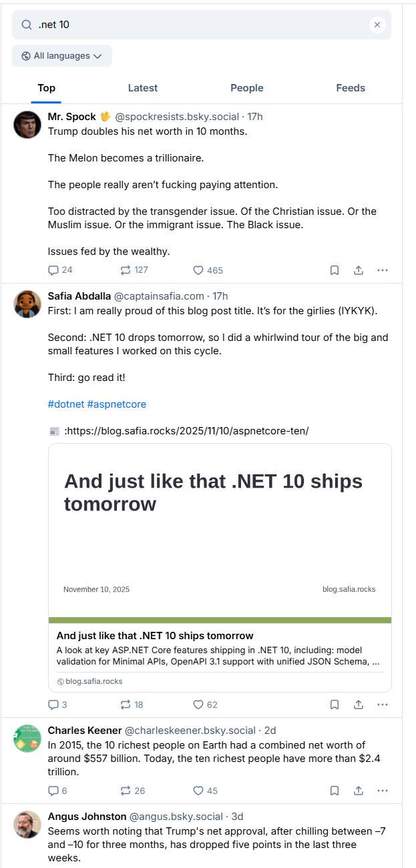Image resolution: width=416 pixels, height=868 pixels.
Task: Click the #dotnet hashtag link
Action: tap(65, 404)
